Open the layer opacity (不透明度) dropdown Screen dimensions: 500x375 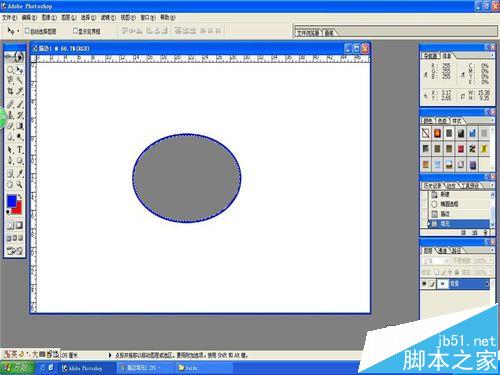coord(491,261)
